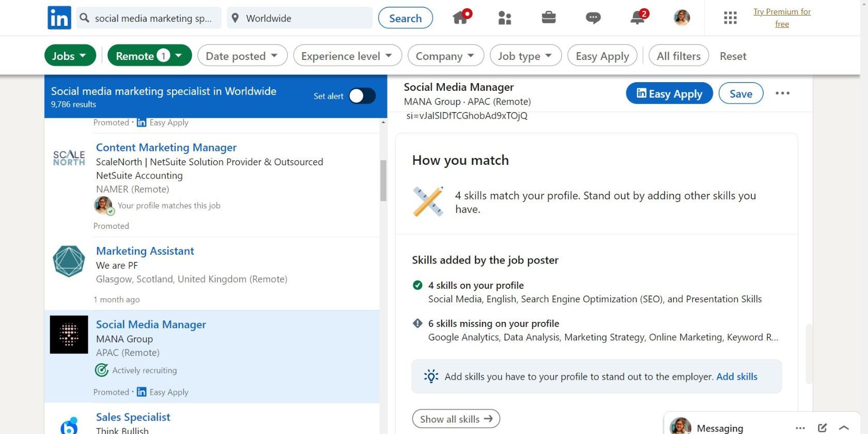Save the Social Media Manager job

[x=740, y=94]
